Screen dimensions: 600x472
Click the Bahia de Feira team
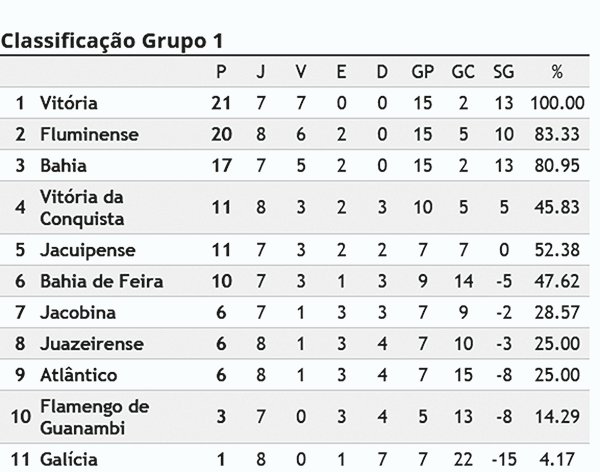(x=102, y=281)
